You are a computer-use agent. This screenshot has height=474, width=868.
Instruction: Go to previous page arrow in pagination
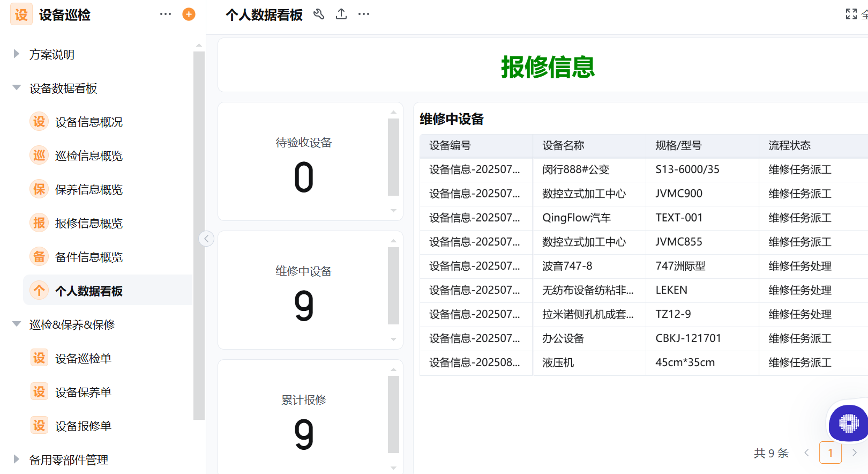point(806,453)
